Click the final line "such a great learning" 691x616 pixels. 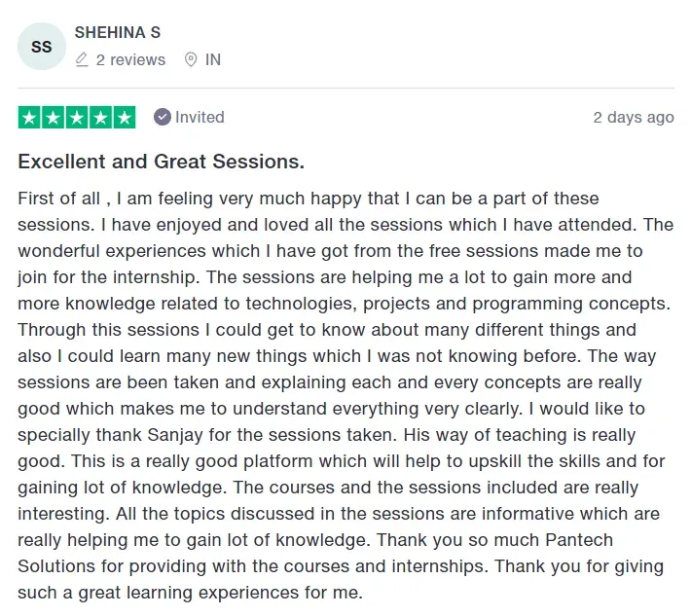pyautogui.click(x=105, y=593)
